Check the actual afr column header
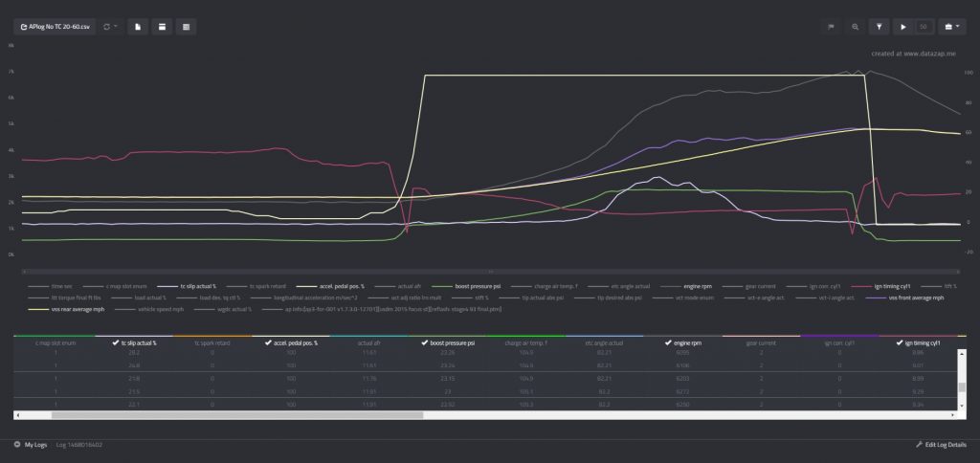The width and height of the screenshot is (980, 463). coord(370,342)
